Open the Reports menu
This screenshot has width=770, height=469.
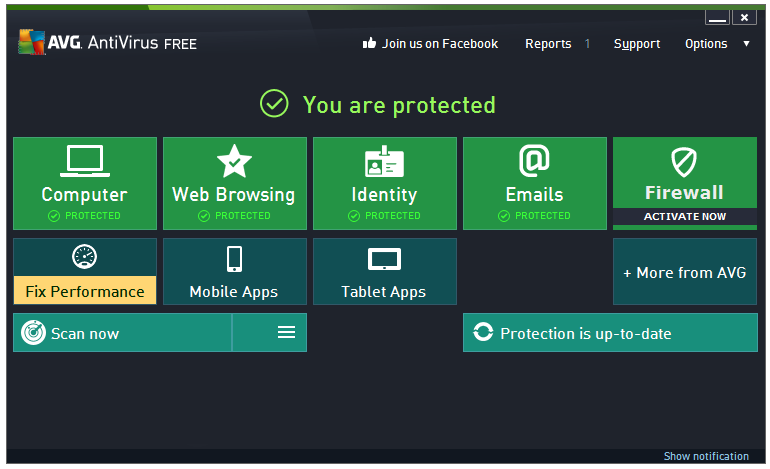pyautogui.click(x=548, y=44)
